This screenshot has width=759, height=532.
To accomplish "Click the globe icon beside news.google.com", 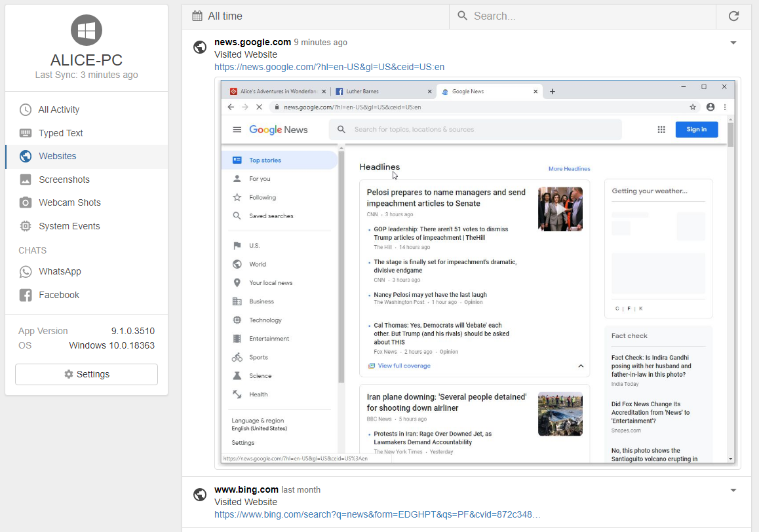I will [200, 47].
